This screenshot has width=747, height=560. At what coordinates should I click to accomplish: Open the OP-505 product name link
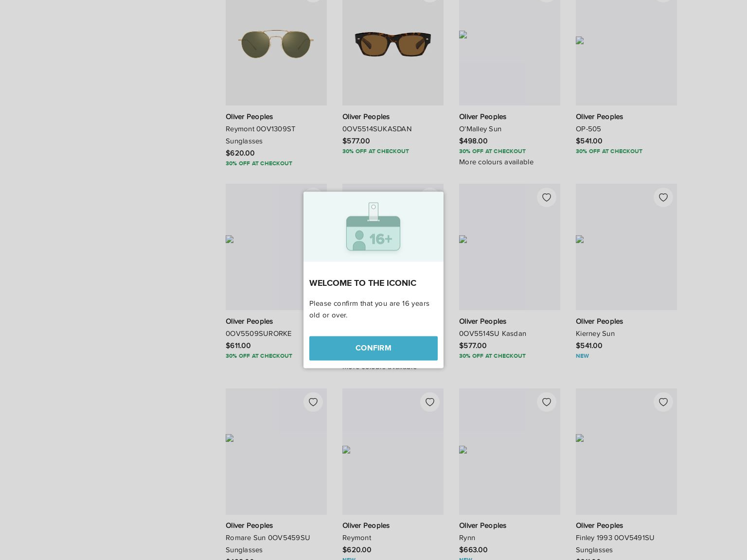588,129
